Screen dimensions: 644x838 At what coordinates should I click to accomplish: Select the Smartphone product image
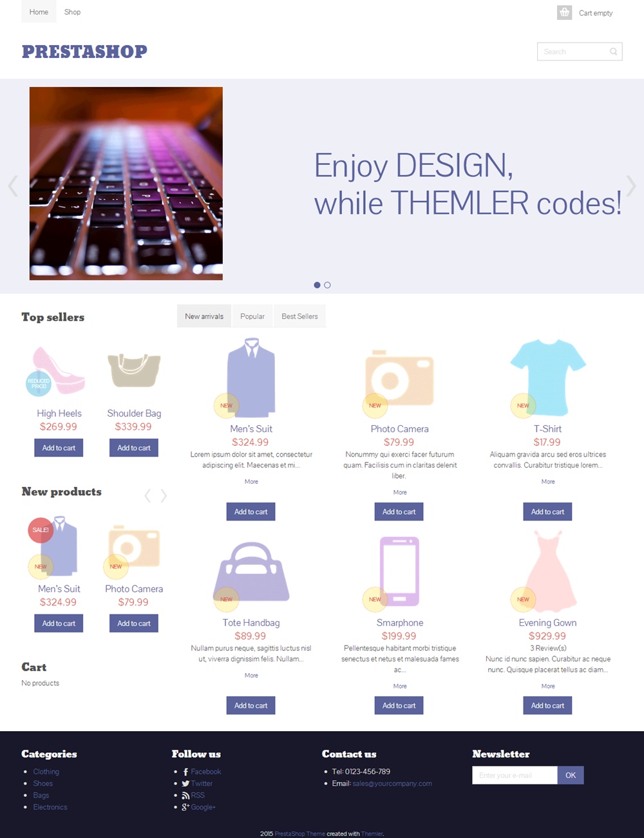(x=399, y=571)
